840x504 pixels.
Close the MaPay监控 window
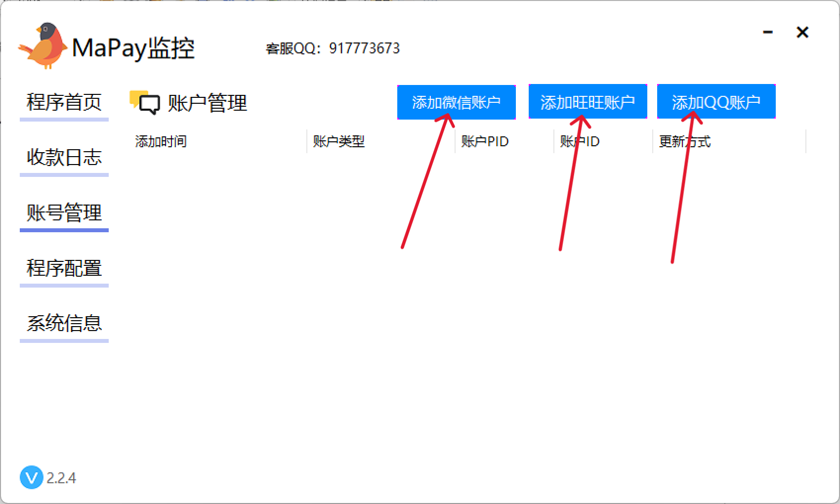[802, 32]
